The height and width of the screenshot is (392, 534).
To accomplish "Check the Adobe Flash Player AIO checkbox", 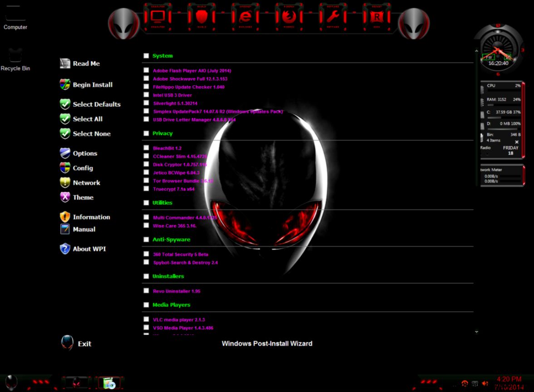I will 146,70.
